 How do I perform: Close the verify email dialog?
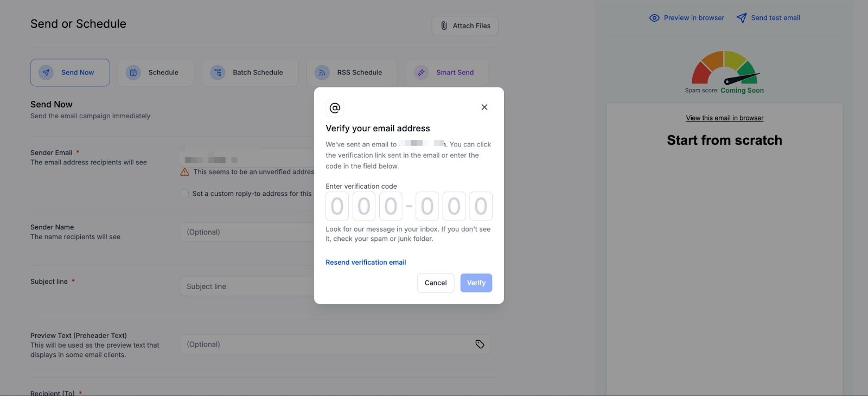point(484,107)
